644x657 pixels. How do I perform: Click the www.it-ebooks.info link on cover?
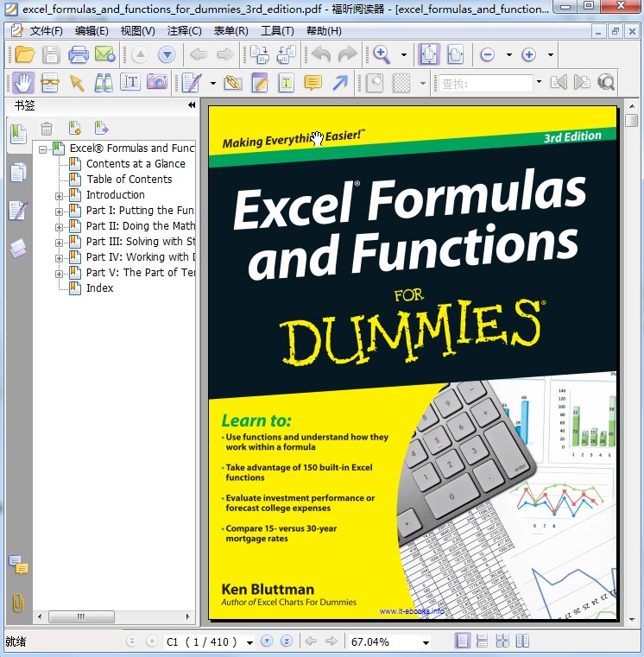click(412, 611)
